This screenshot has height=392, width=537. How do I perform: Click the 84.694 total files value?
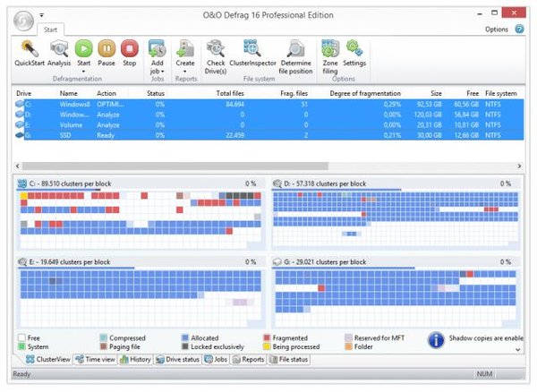[234, 104]
